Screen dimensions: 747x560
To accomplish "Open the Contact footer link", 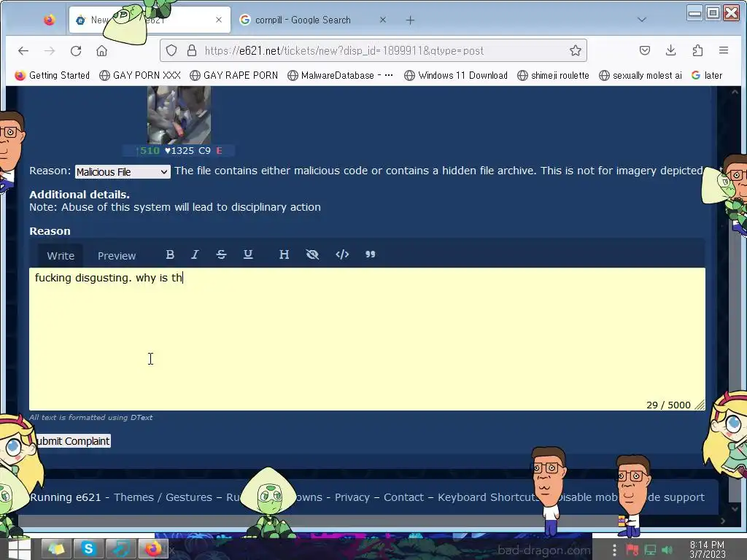I will 403,497.
